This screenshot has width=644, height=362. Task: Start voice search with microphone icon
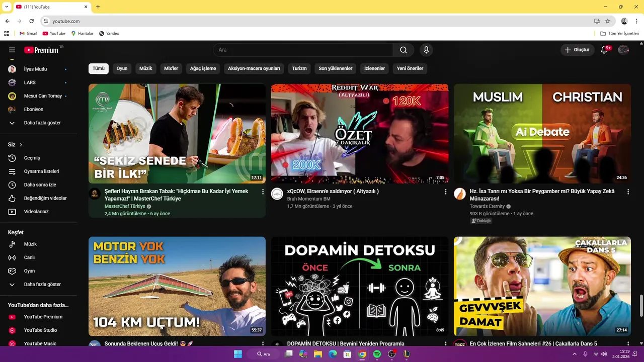(x=426, y=50)
